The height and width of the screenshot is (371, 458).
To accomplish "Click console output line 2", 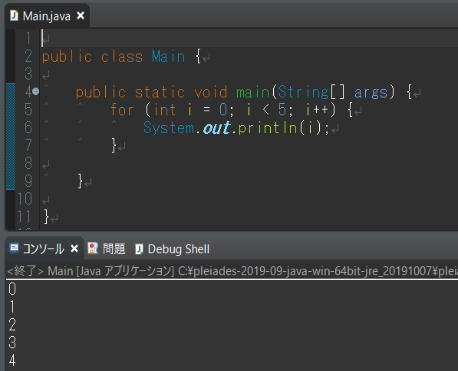I will point(12,324).
